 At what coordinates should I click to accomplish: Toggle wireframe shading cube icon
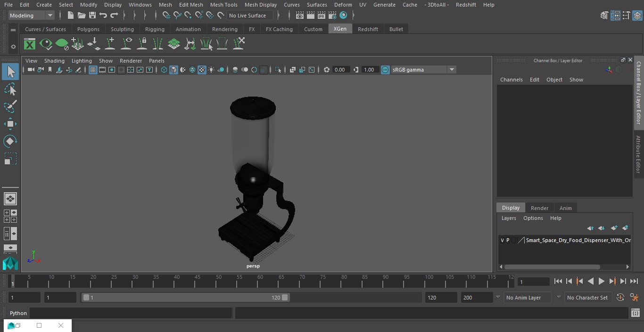pos(164,70)
